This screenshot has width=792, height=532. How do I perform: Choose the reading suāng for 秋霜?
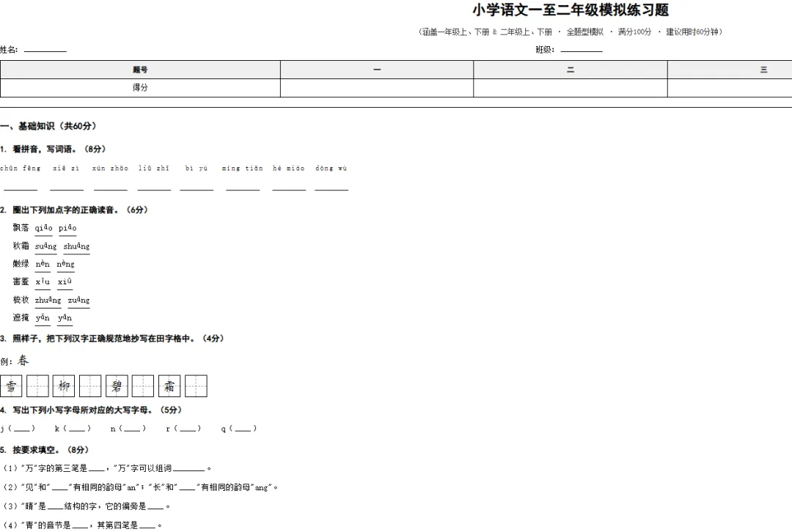[46, 246]
